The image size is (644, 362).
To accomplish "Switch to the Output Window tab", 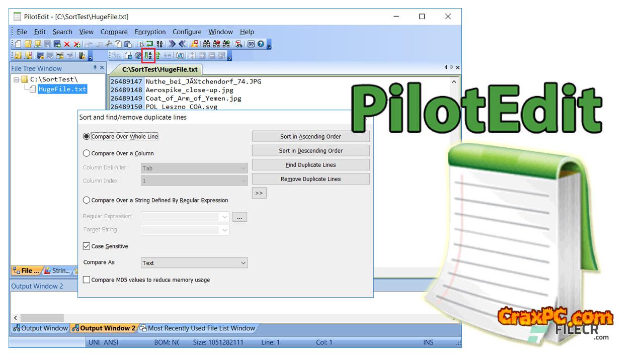I will tap(40, 328).
